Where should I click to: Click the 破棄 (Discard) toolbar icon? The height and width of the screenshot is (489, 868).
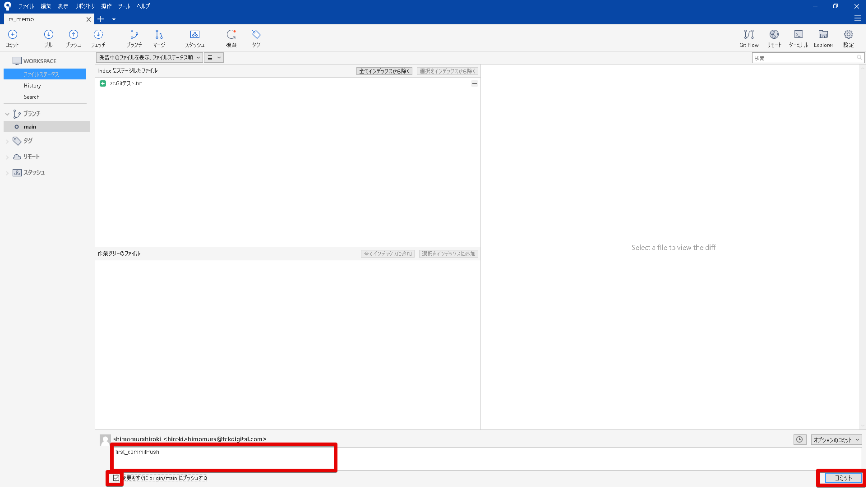coord(231,38)
